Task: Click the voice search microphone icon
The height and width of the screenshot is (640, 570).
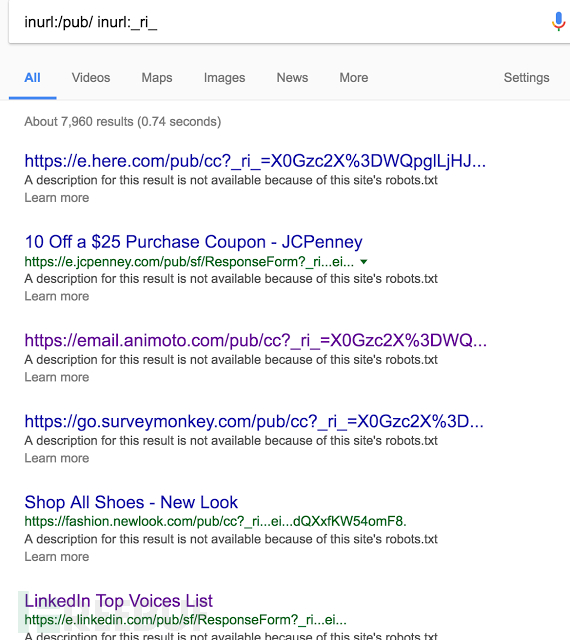Action: pyautogui.click(x=558, y=21)
